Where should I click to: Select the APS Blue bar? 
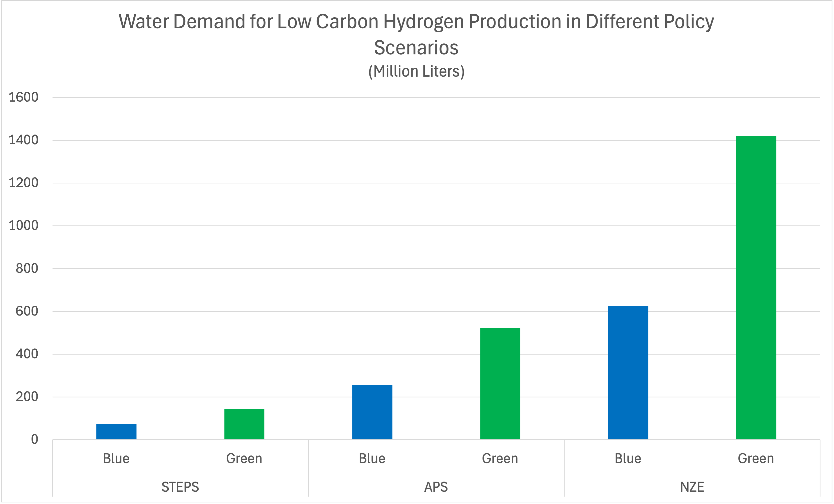tap(372, 412)
